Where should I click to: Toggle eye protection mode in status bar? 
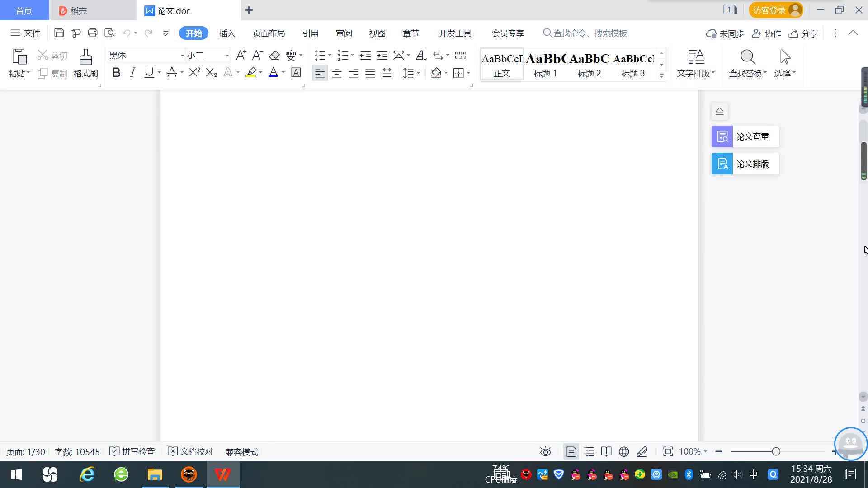(545, 451)
